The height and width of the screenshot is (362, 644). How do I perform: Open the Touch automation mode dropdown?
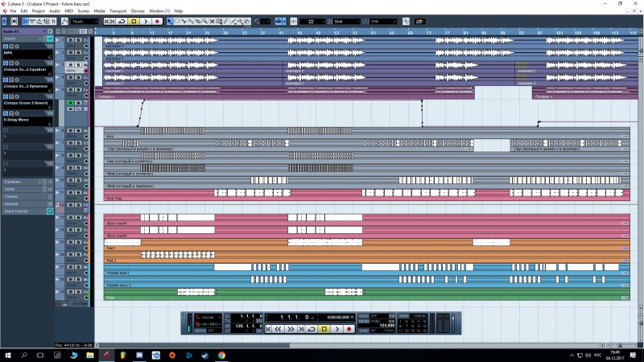pos(85,22)
